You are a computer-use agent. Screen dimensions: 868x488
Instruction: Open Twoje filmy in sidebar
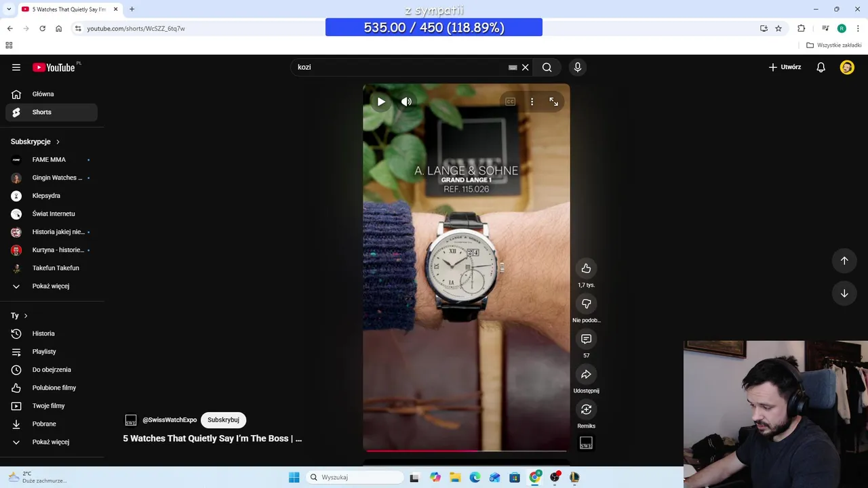tap(52, 406)
